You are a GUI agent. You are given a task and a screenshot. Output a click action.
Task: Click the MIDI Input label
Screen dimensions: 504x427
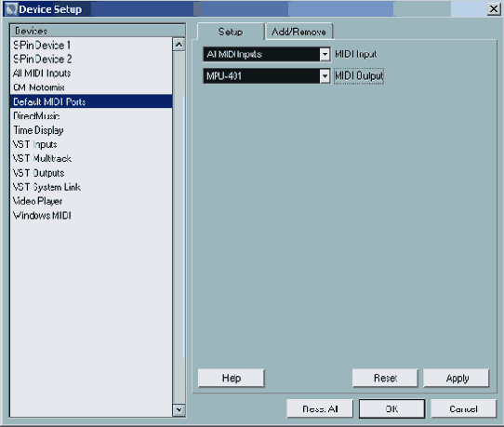[356, 54]
